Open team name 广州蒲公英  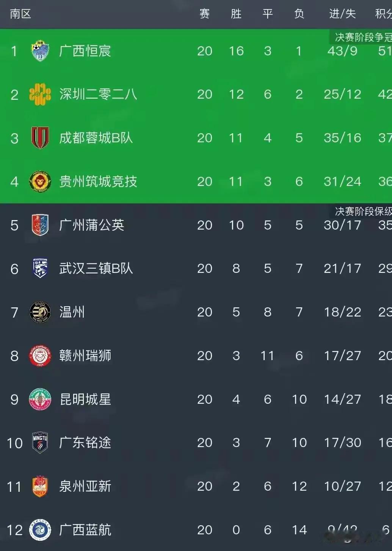[x=92, y=225]
